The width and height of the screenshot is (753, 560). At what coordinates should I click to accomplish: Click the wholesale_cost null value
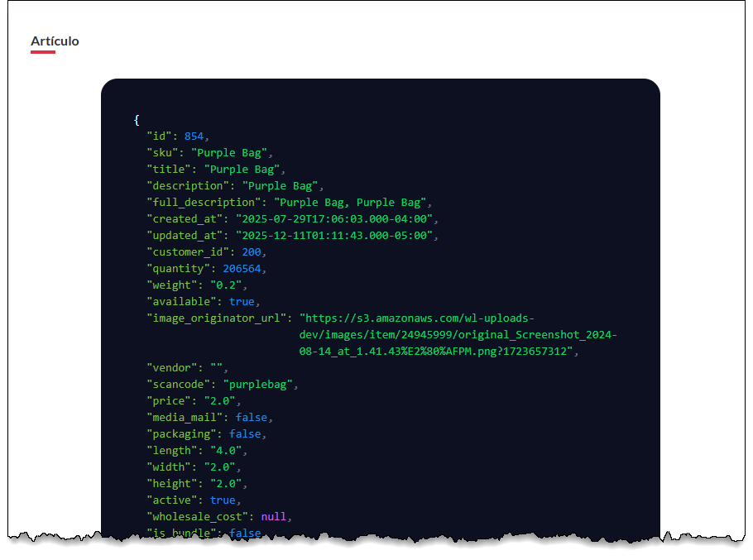click(274, 516)
